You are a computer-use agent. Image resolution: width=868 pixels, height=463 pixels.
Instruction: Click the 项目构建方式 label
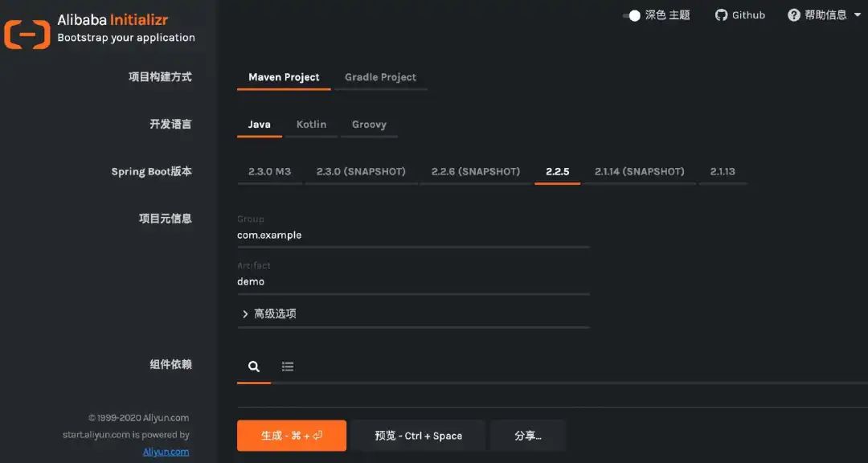pyautogui.click(x=160, y=77)
